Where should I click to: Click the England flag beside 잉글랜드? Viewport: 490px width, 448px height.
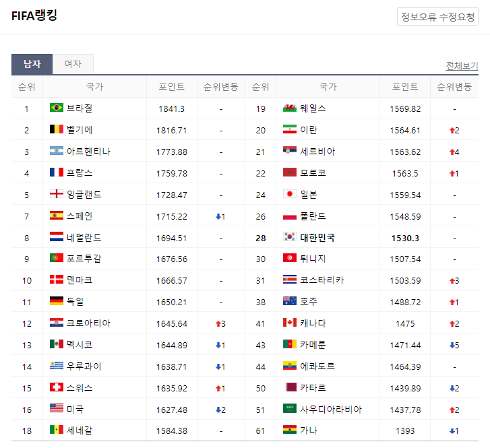pyautogui.click(x=57, y=194)
